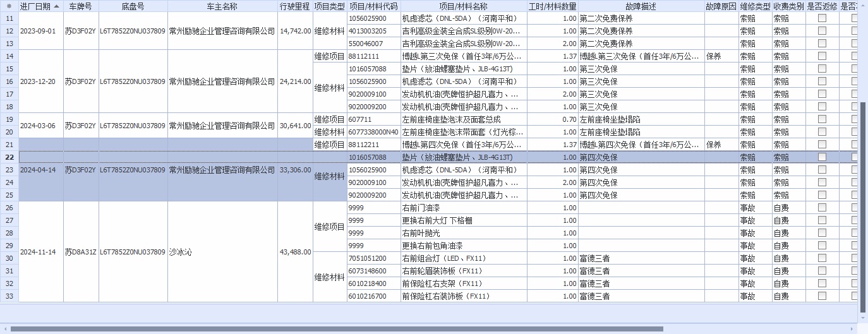
Task: Click material code 7051051200
Action: point(368,258)
